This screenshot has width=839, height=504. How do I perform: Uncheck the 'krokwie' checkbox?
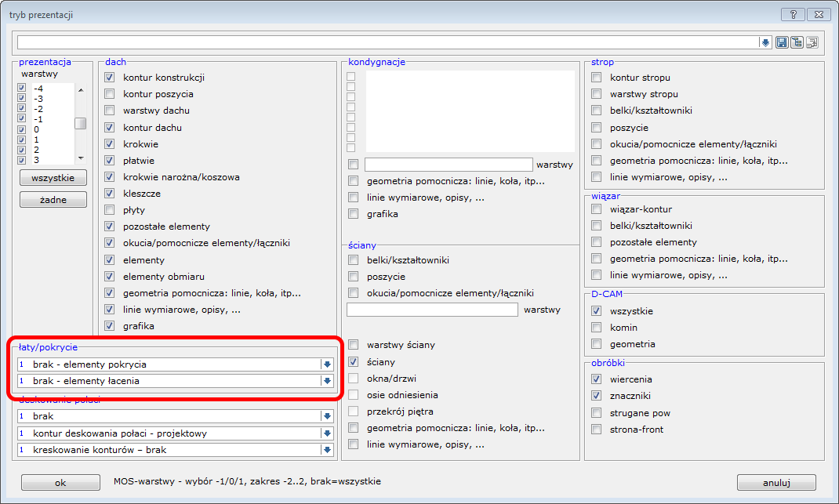tap(110, 144)
